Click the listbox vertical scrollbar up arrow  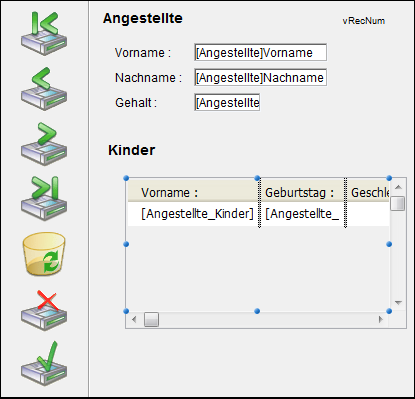pos(398,187)
